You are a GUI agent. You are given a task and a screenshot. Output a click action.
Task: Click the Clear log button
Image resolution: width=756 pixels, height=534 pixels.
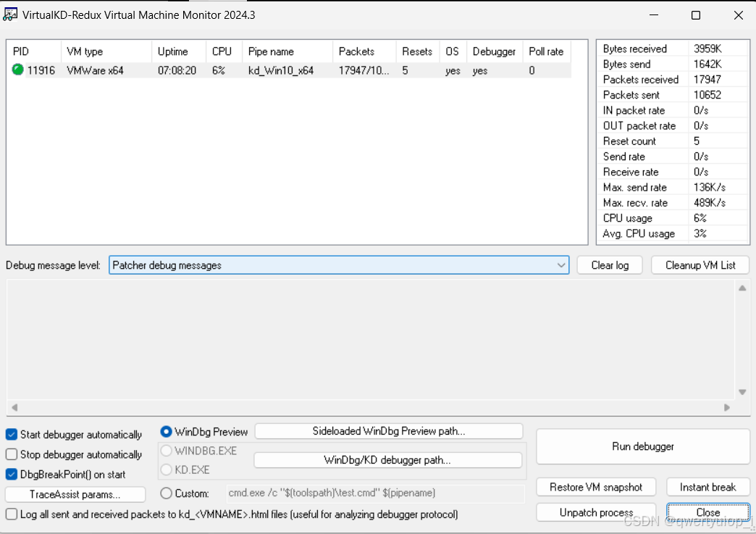610,265
